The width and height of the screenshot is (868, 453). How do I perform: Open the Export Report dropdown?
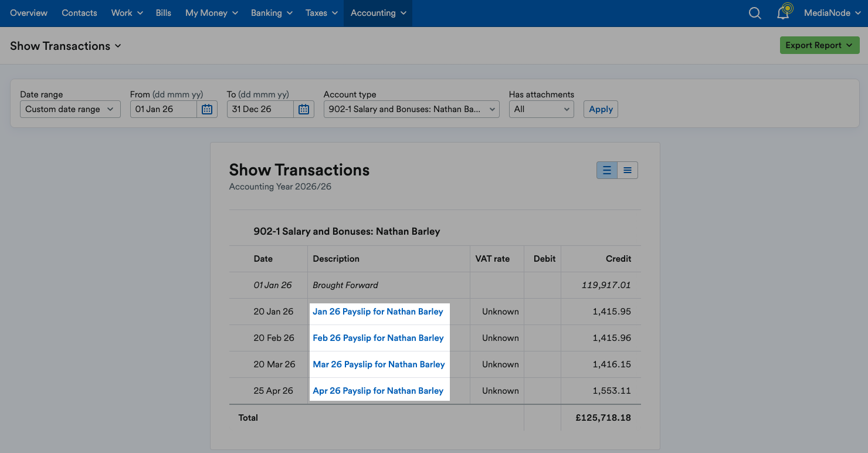[820, 45]
